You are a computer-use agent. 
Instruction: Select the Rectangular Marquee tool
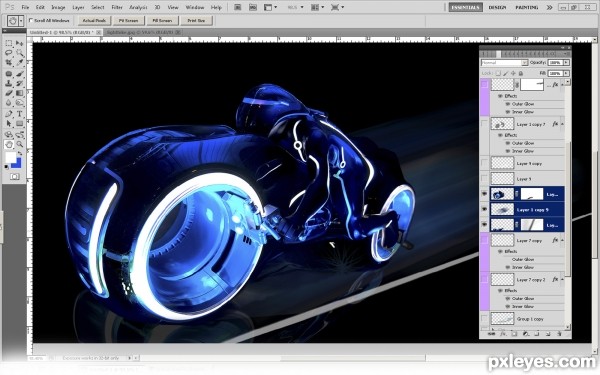click(8, 43)
